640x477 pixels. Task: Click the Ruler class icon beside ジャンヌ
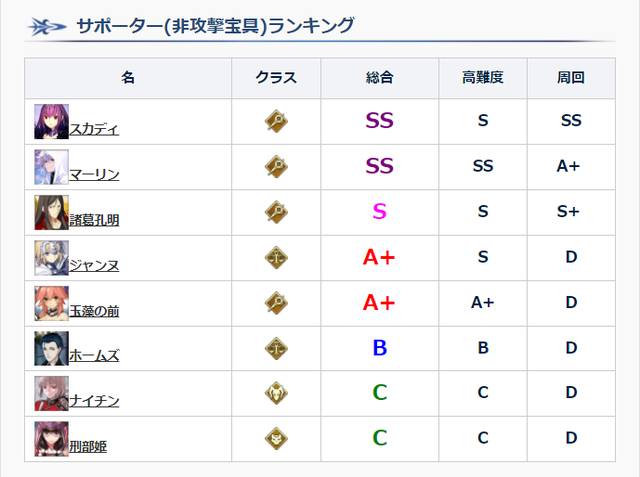(x=277, y=257)
